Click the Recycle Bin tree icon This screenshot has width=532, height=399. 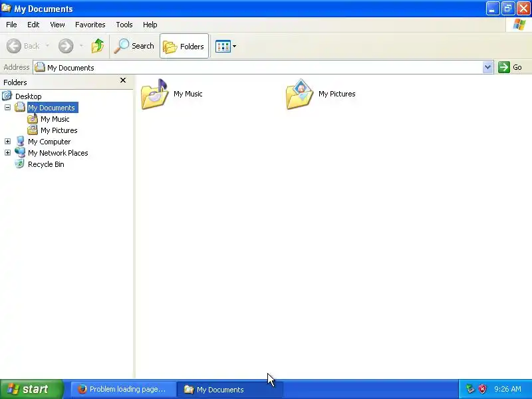(x=20, y=164)
